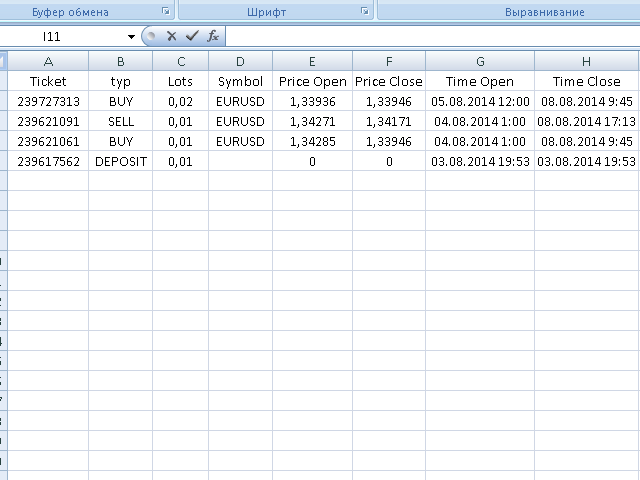Click Time Close cell 08.08.2014 17:13
The image size is (640, 480).
[587, 121]
